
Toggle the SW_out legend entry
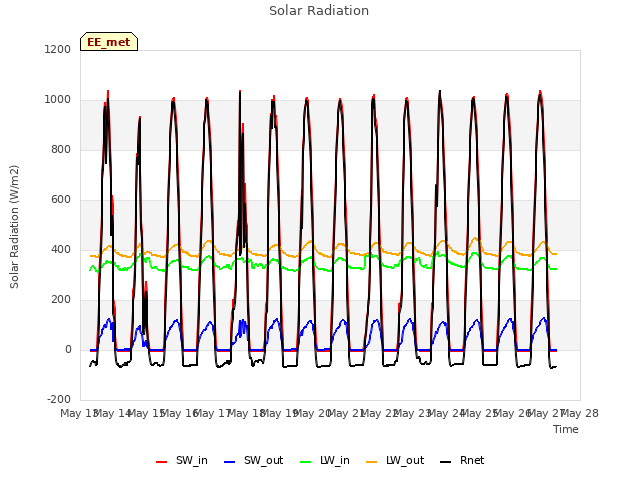tap(253, 460)
